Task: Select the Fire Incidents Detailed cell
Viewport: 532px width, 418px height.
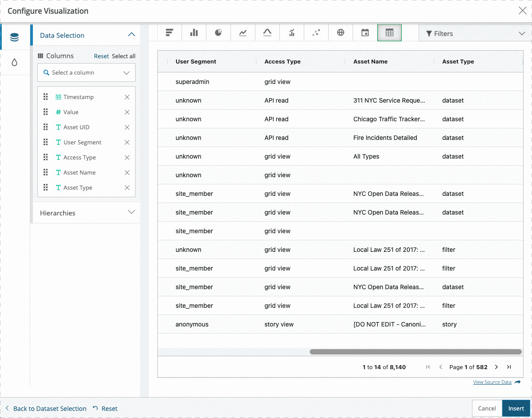Action: coord(385,138)
